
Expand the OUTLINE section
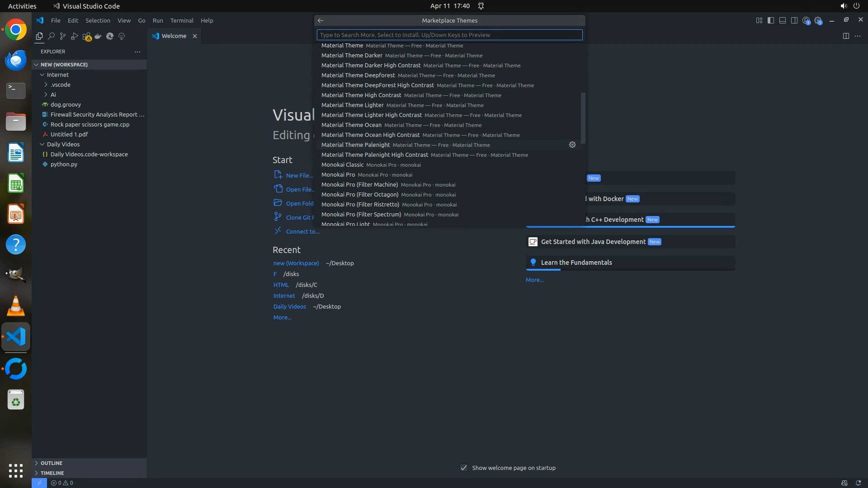[x=51, y=463]
